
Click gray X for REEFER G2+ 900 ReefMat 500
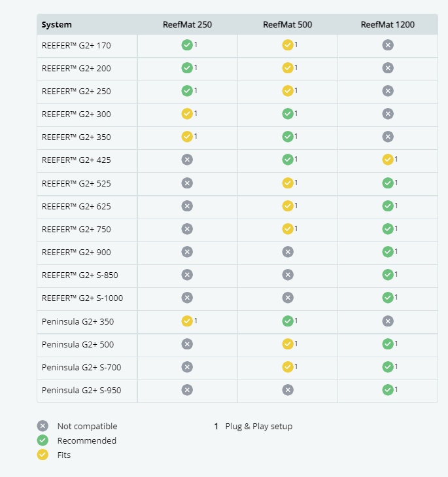pyautogui.click(x=287, y=252)
